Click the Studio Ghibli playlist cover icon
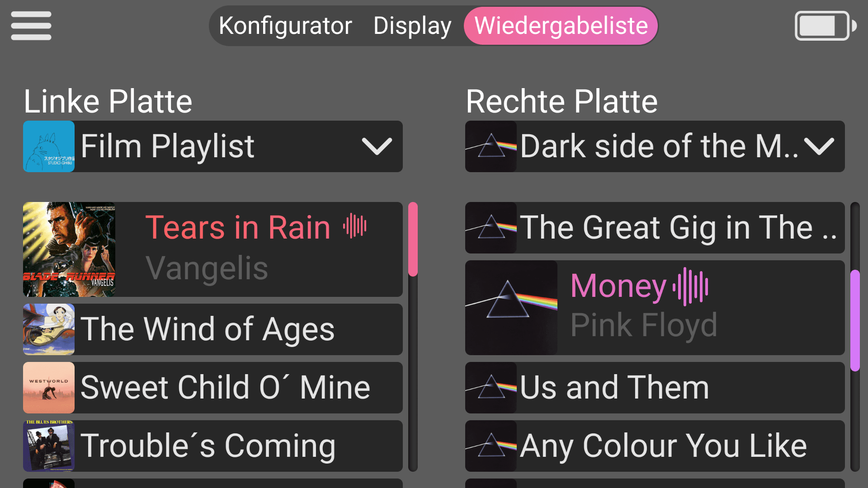 tap(49, 146)
